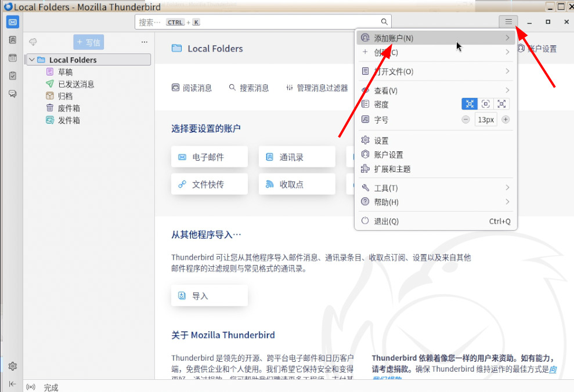The height and width of the screenshot is (392, 574).
Task: Expand the 查看(V) submenu
Action: click(x=436, y=90)
